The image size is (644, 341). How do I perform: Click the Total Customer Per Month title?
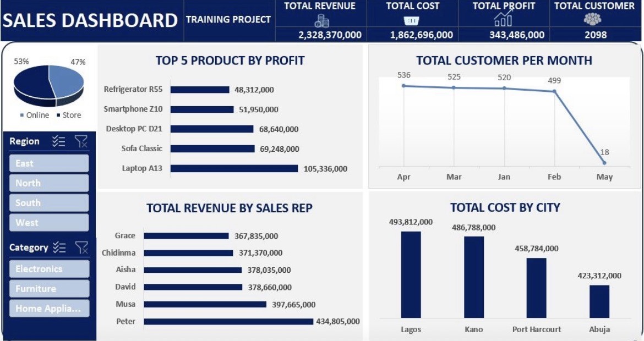coord(504,61)
